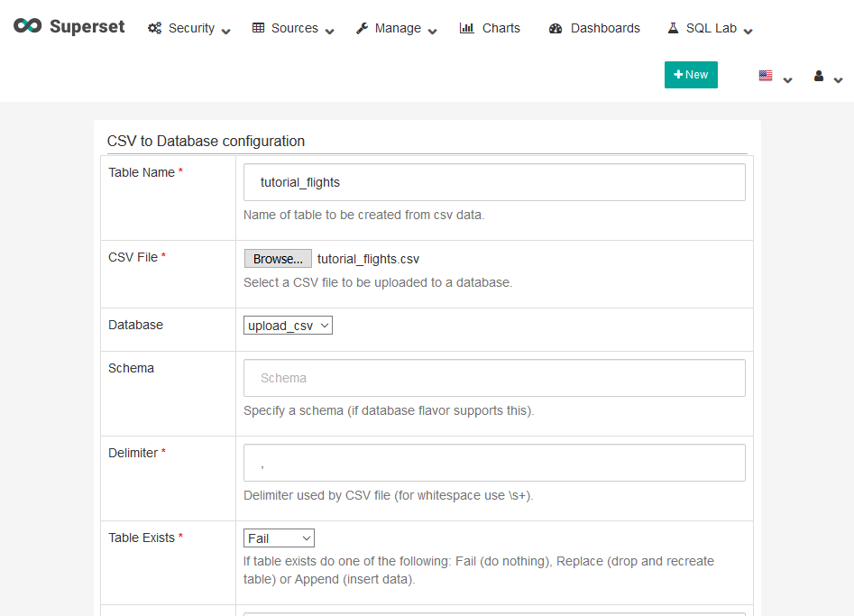Click into the Delimiter input box
854x616 pixels.
point(494,463)
